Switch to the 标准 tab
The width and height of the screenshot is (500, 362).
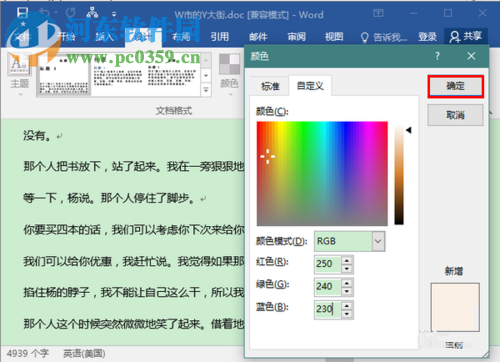[270, 86]
